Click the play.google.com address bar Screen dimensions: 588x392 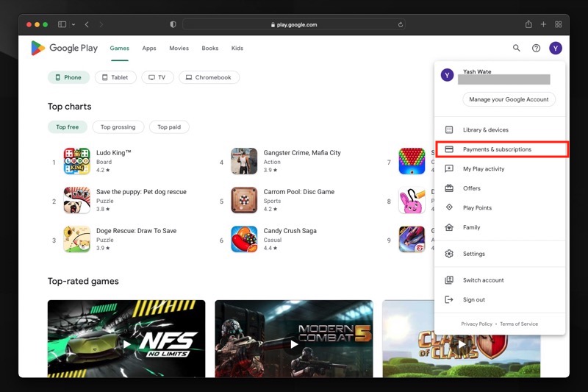pyautogui.click(x=293, y=24)
